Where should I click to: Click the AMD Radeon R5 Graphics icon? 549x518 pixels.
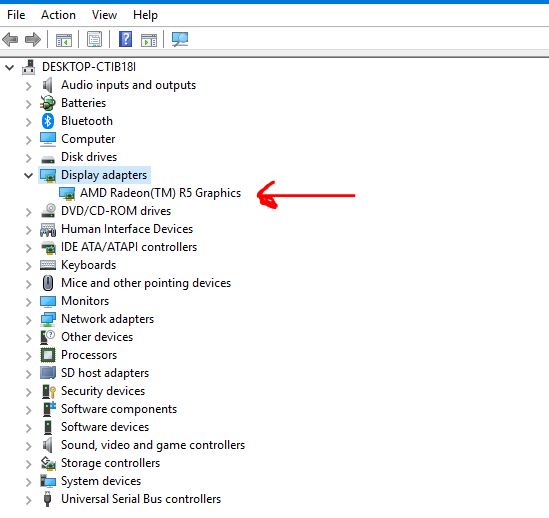point(67,193)
